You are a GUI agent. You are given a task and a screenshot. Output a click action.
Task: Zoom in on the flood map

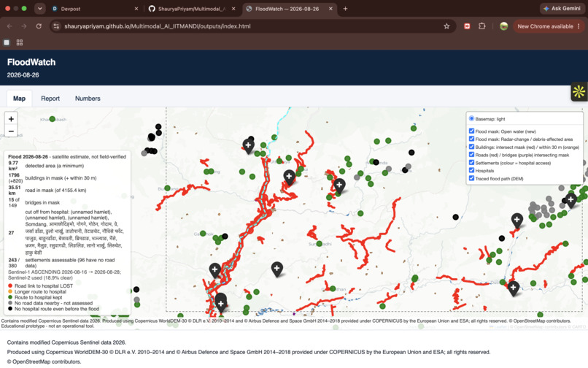[11, 119]
